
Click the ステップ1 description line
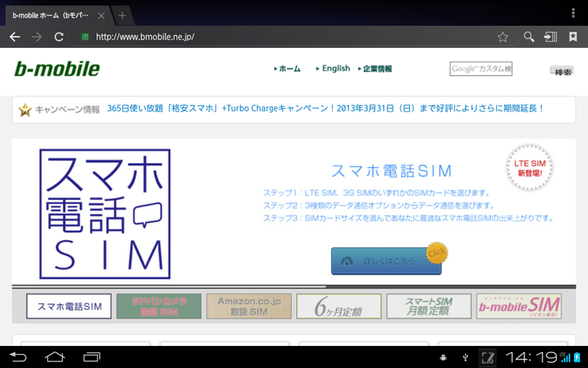click(376, 193)
